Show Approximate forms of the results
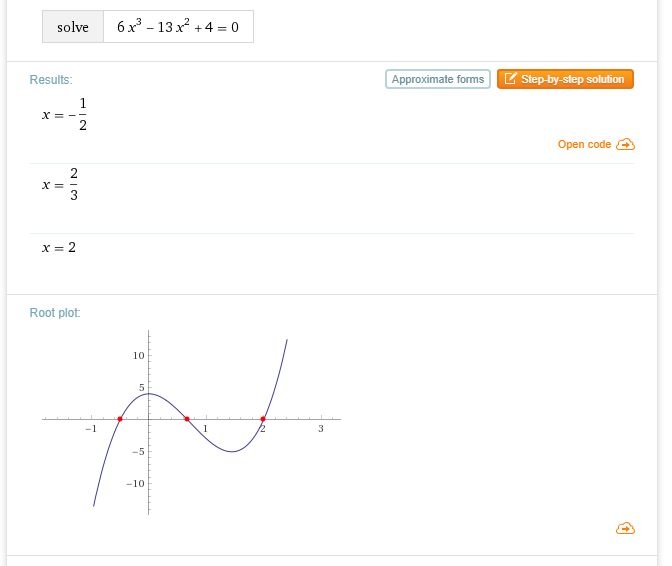The image size is (672, 566). [x=437, y=79]
